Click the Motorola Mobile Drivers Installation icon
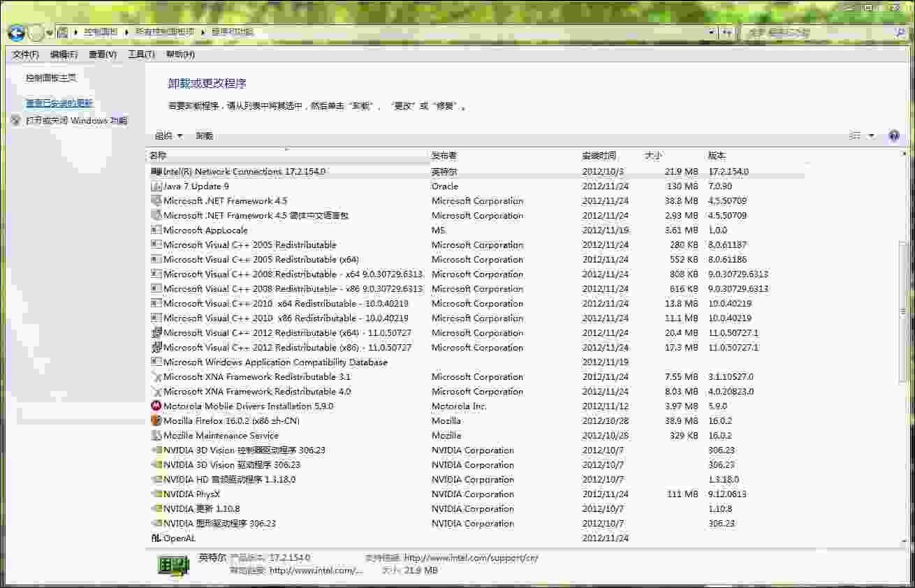915x588 pixels. (156, 406)
